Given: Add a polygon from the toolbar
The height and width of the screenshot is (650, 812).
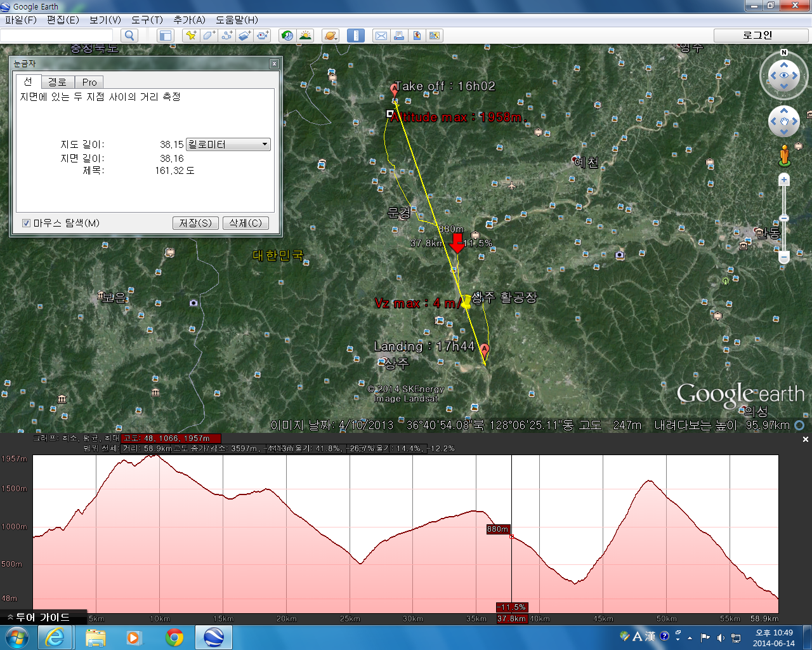Looking at the screenshot, I should pyautogui.click(x=209, y=36).
